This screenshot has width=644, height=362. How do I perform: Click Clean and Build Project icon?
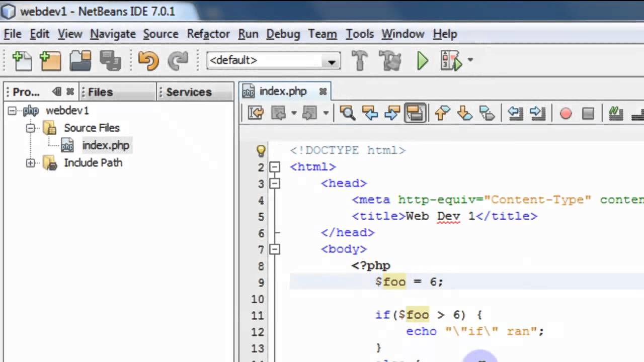390,61
